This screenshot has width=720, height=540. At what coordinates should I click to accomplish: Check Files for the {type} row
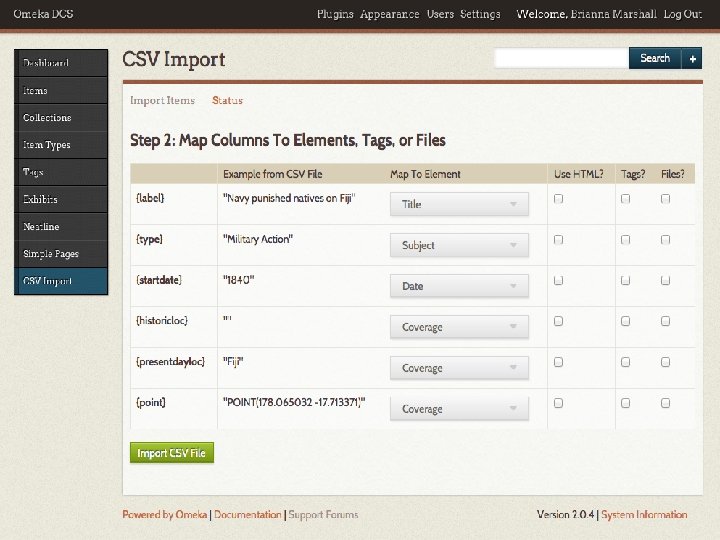coord(665,240)
